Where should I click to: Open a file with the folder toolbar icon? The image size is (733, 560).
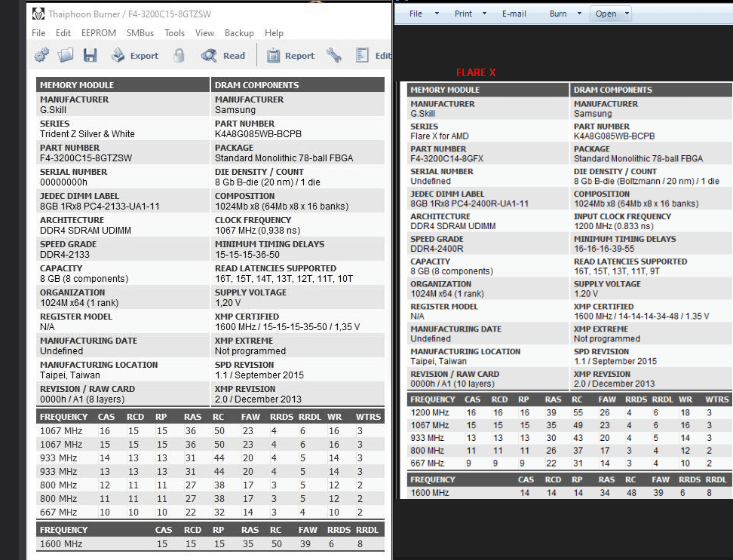point(66,55)
